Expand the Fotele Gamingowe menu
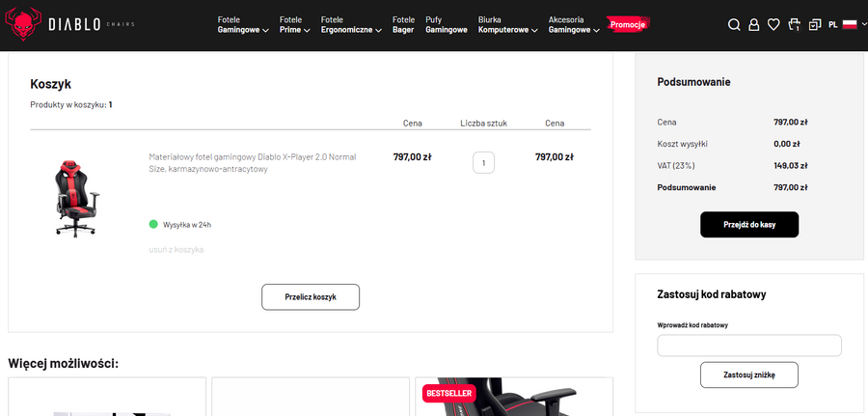This screenshot has width=868, height=416. coord(243,24)
